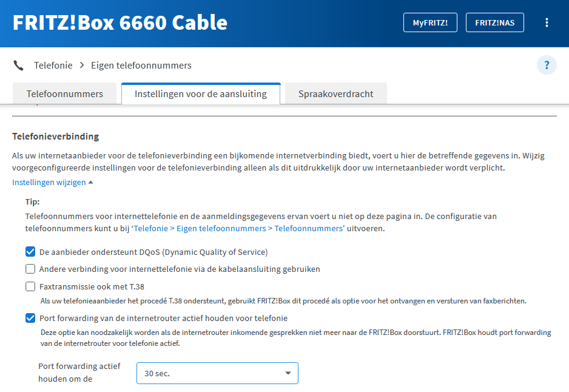Enable other connection via cable checkbox
The image size is (569, 392).
pyautogui.click(x=30, y=269)
